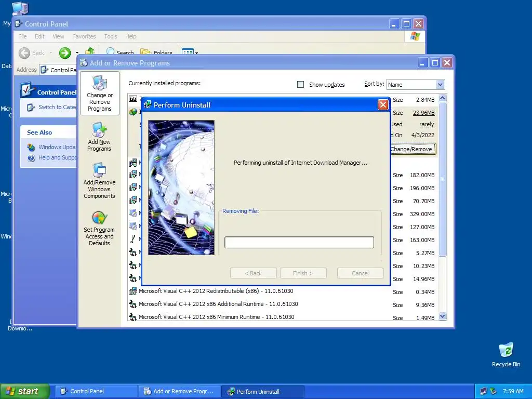Open Favorites menu in Control Panel
Screen dimensions: 532x399
[84, 36]
